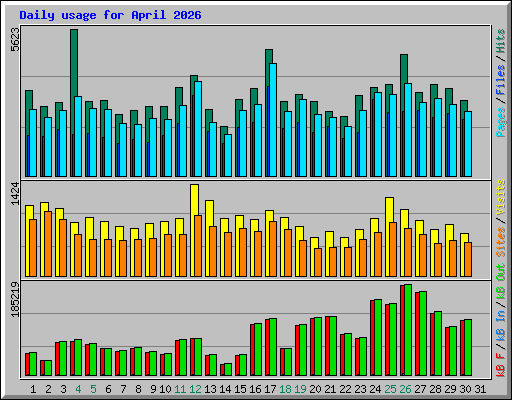
Task: Click the yellow "Visits" legend label
Action: (x=501, y=197)
